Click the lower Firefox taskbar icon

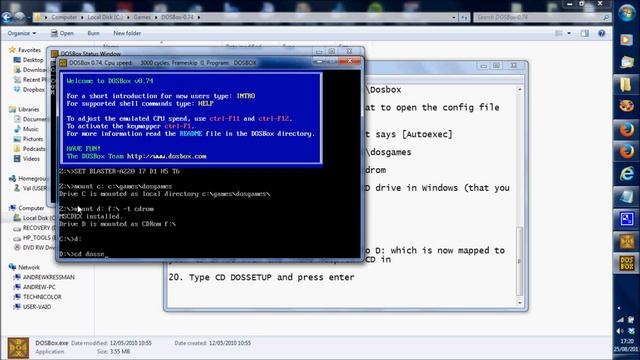click(627, 151)
